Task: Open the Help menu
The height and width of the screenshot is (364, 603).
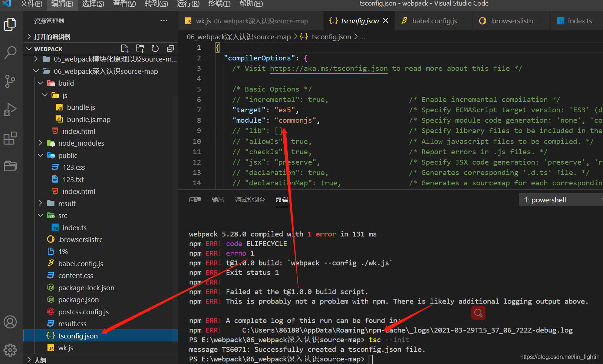Action: coord(251,4)
